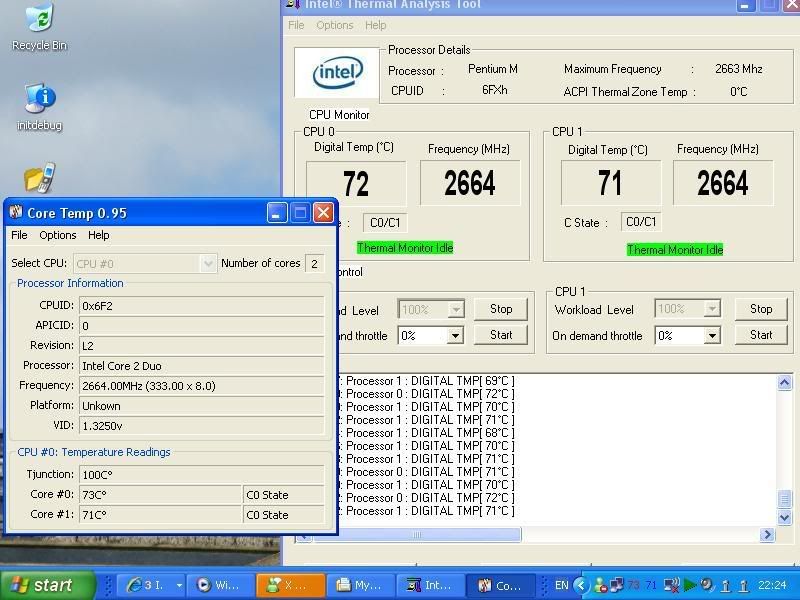
Task: Click the Thermal Monitor Idle indicator for CPU 0
Action: 404,248
